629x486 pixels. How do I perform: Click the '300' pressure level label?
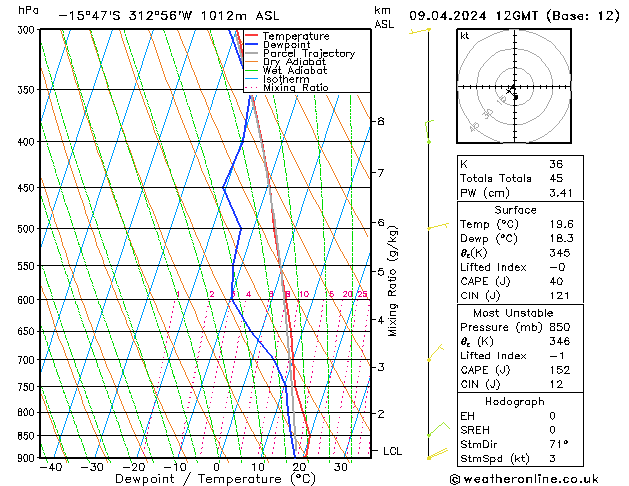(x=28, y=30)
